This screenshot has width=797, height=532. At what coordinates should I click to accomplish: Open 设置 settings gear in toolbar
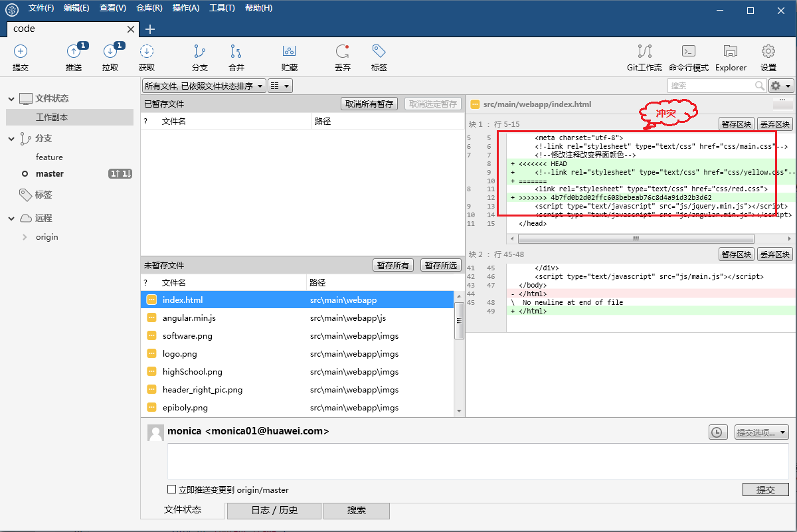(768, 51)
